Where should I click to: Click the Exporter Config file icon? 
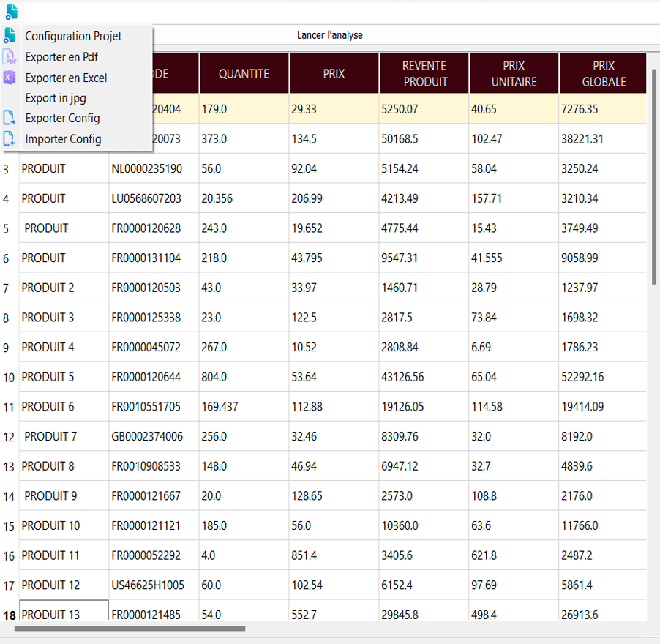click(x=10, y=118)
